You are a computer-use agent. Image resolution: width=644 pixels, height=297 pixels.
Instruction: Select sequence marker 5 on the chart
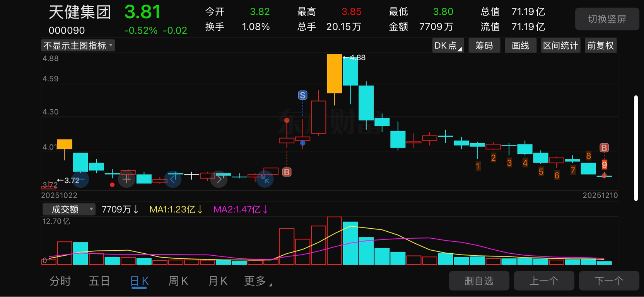(x=541, y=172)
